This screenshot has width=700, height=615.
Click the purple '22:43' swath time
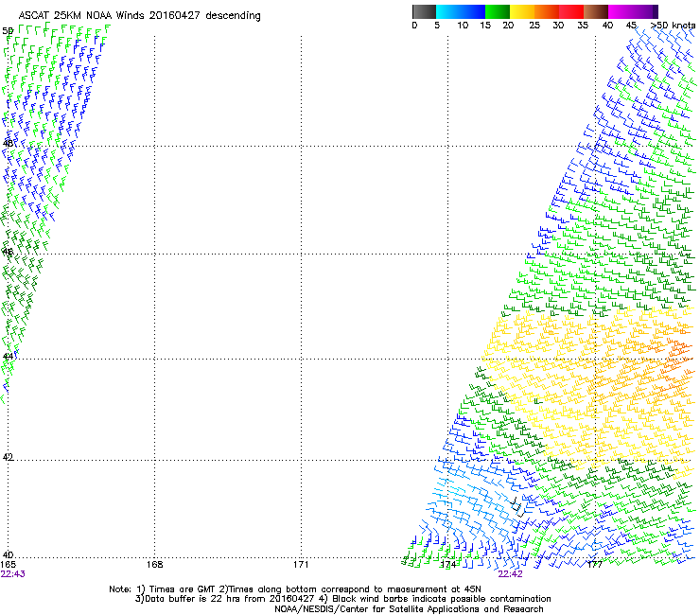click(x=13, y=574)
